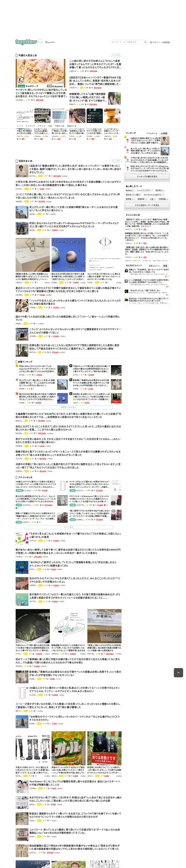Open the 自分のTLからアメリカニキたちが消えて article

[x=75, y=580]
